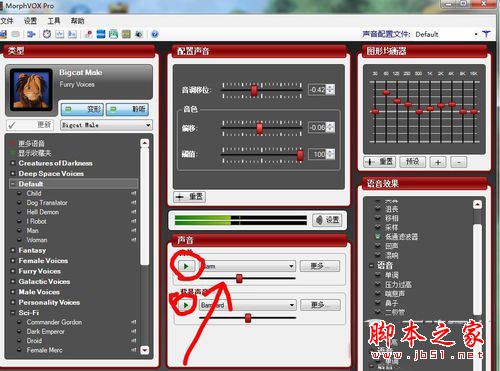Enable the 回声 echo effect checkbox
This screenshot has height=371, width=500.
pyautogui.click(x=378, y=246)
